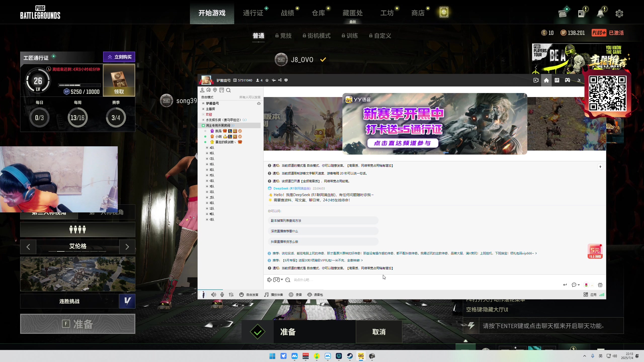Open robot assistant icon beside 驴酱壹号
Screen dimensions: 644x362
[x=259, y=103]
